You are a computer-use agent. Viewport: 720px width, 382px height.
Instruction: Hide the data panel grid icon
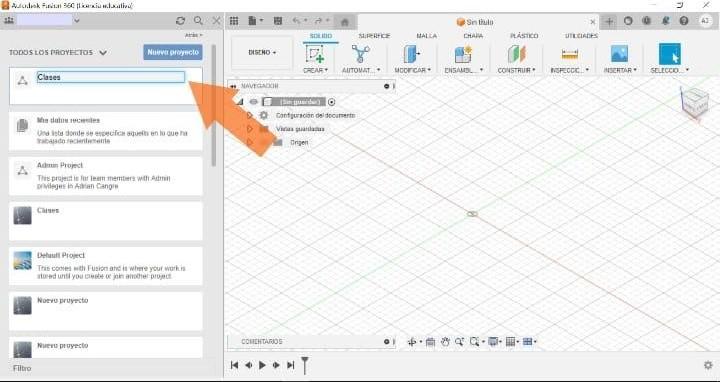pyautogui.click(x=234, y=21)
